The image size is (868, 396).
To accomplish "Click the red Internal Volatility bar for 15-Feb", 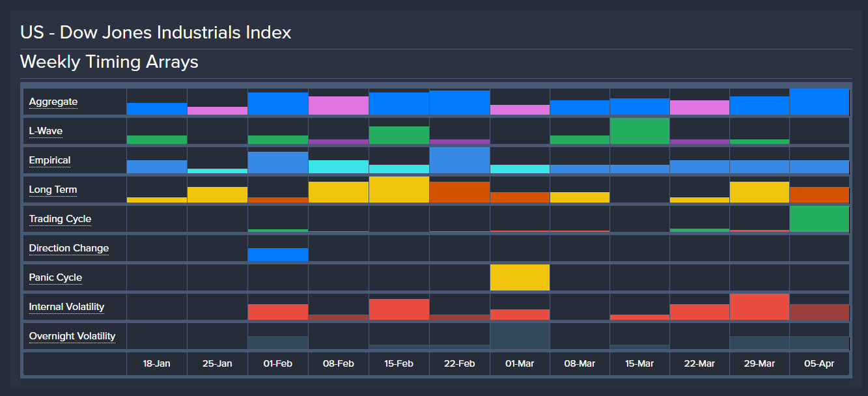I will coord(399,309).
